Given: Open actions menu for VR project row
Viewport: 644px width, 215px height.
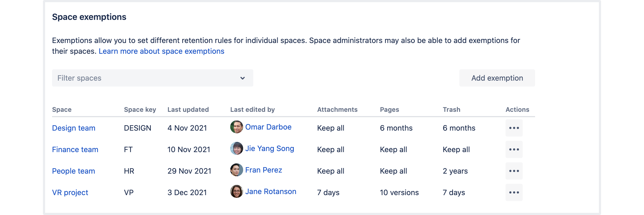Looking at the screenshot, I should tap(514, 192).
